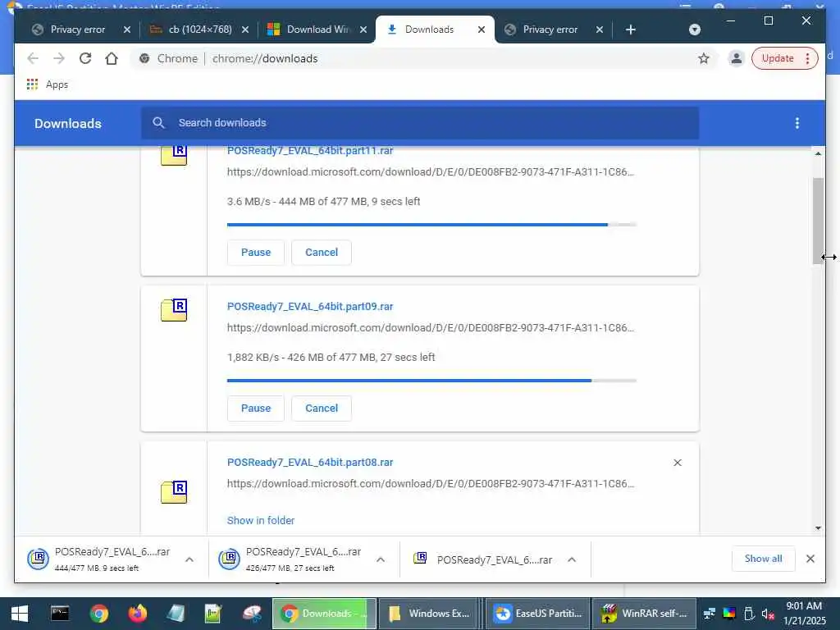Cancel the part09.rar download
This screenshot has width=840, height=630.
(x=322, y=409)
